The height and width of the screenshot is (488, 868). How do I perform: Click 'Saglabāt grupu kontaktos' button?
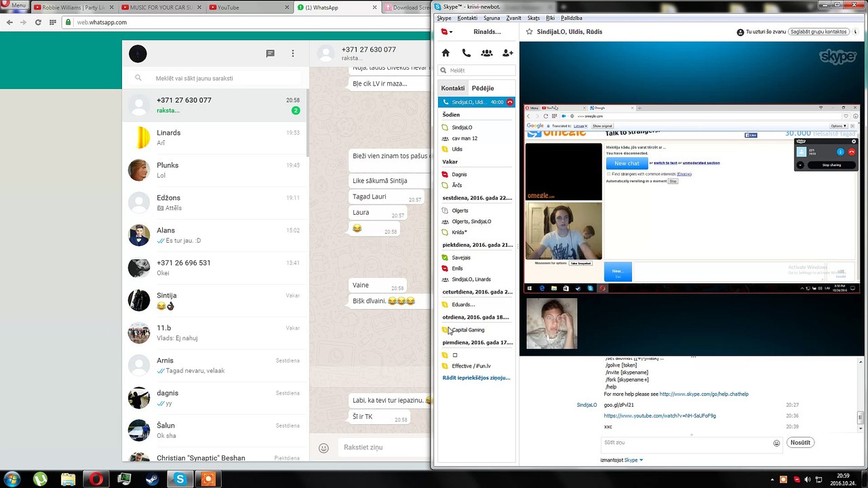pyautogui.click(x=818, y=32)
